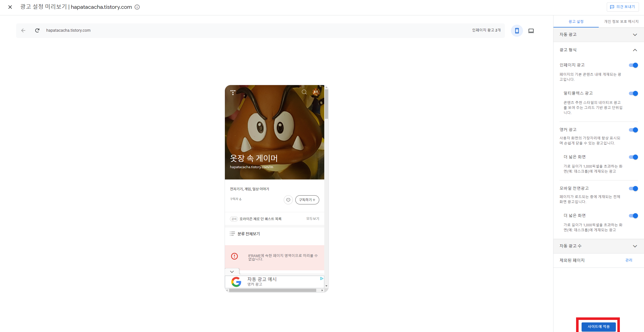Click the search magnifier in blog preview
The image size is (644, 332).
(x=304, y=92)
